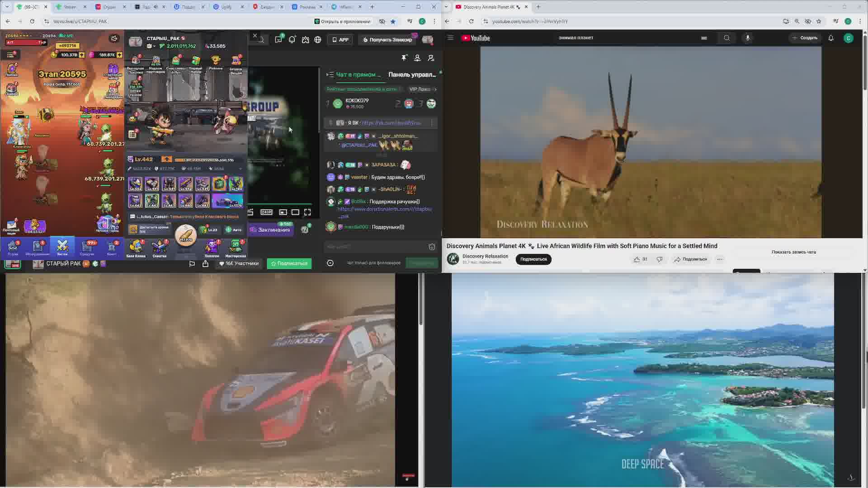
Task: Share the Trovo stream
Action: [205, 263]
